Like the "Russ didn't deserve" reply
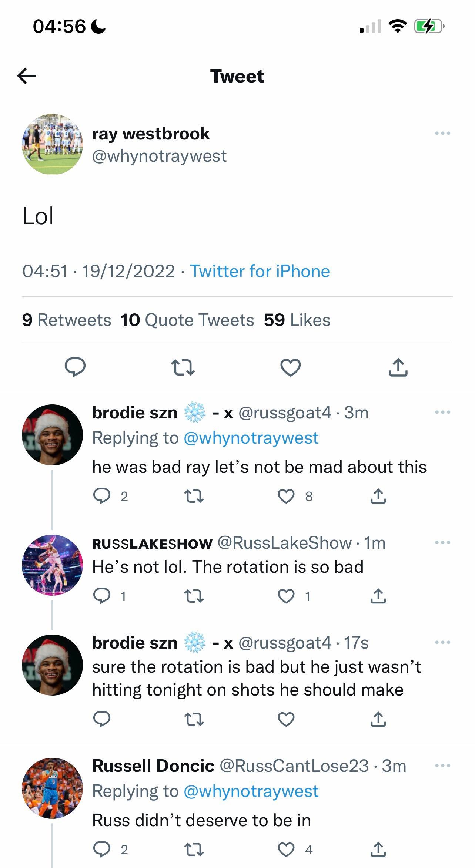 (x=286, y=850)
